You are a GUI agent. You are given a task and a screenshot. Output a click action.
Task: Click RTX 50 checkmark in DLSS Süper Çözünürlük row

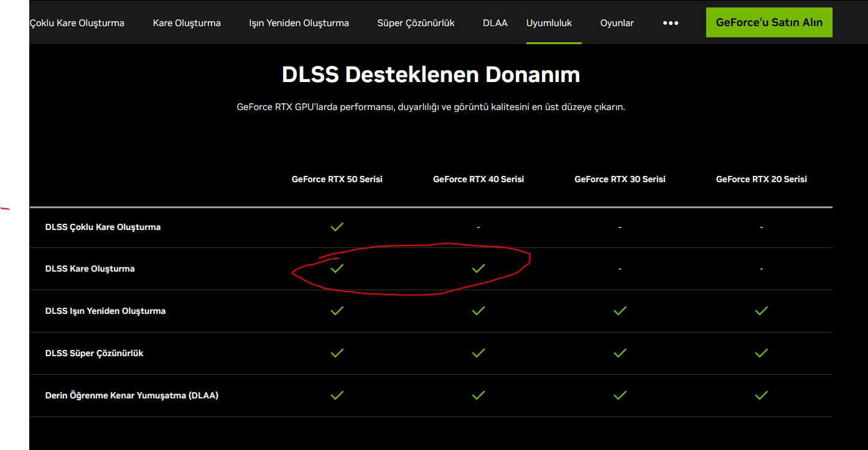(x=337, y=353)
